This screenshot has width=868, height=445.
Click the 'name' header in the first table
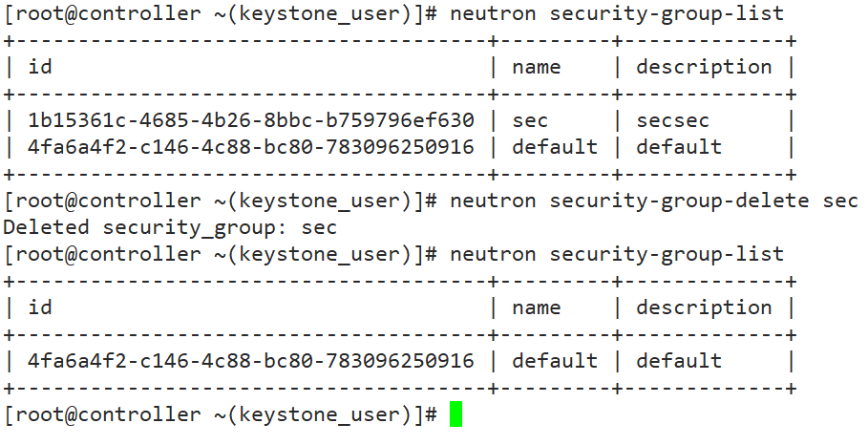(x=537, y=67)
